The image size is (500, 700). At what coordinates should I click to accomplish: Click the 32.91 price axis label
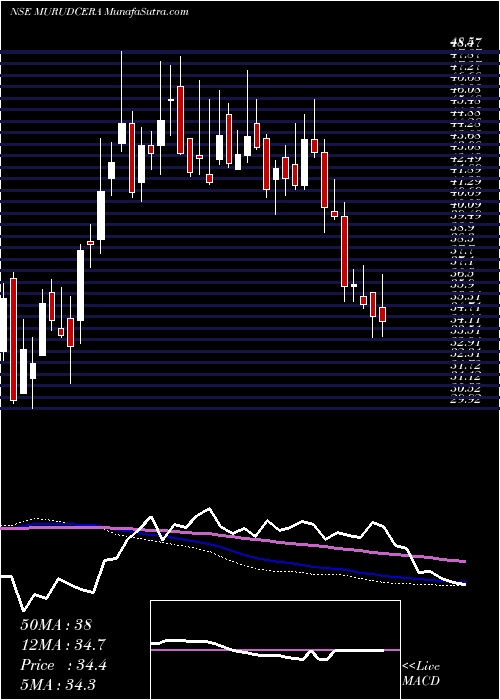[x=466, y=342]
